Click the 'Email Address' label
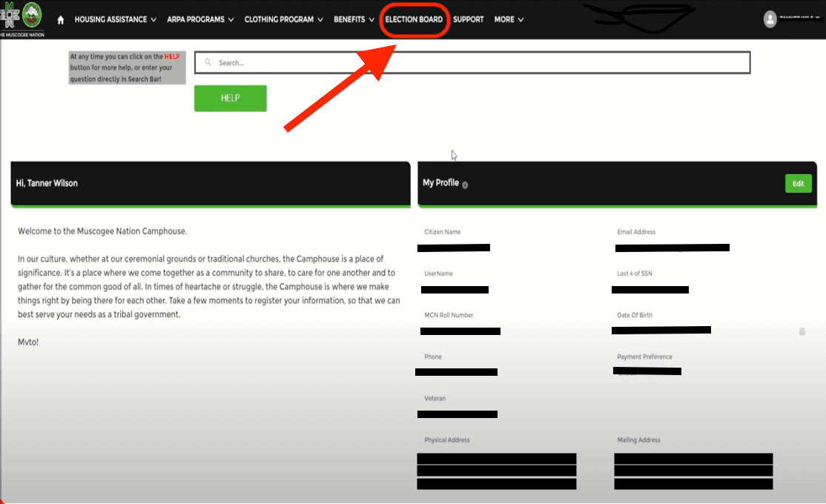The height and width of the screenshot is (504, 826). 636,232
